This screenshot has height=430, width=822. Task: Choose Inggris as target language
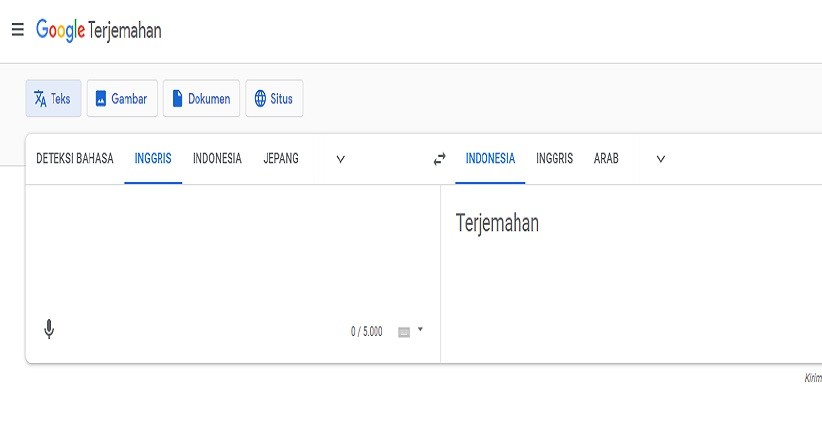[x=554, y=159]
